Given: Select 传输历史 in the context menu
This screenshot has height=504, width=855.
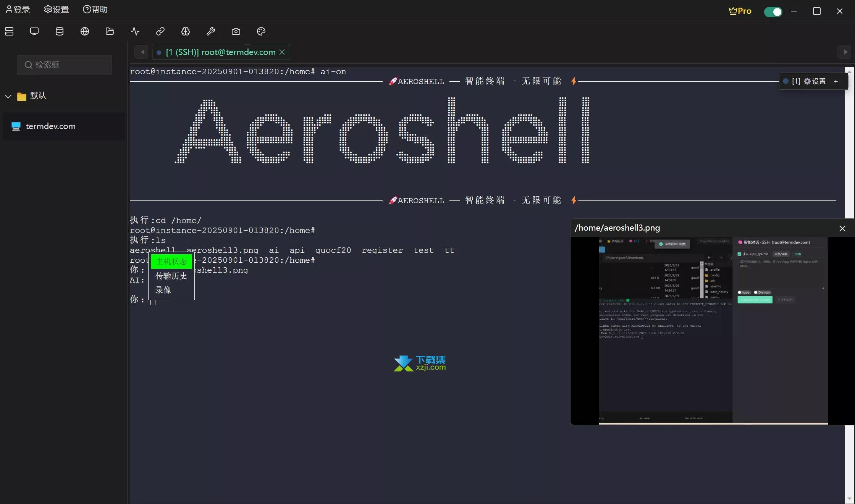Looking at the screenshot, I should (x=171, y=276).
